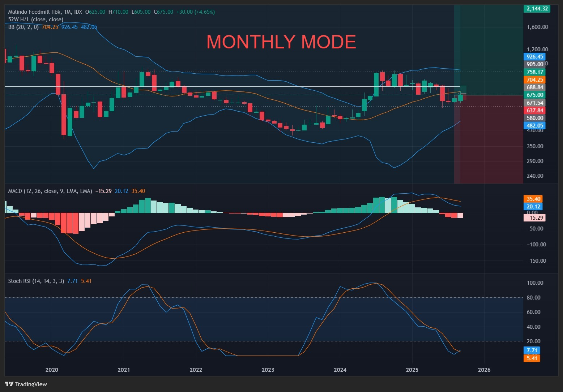
Task: Select the green 758.17 price label
Action: (534, 72)
